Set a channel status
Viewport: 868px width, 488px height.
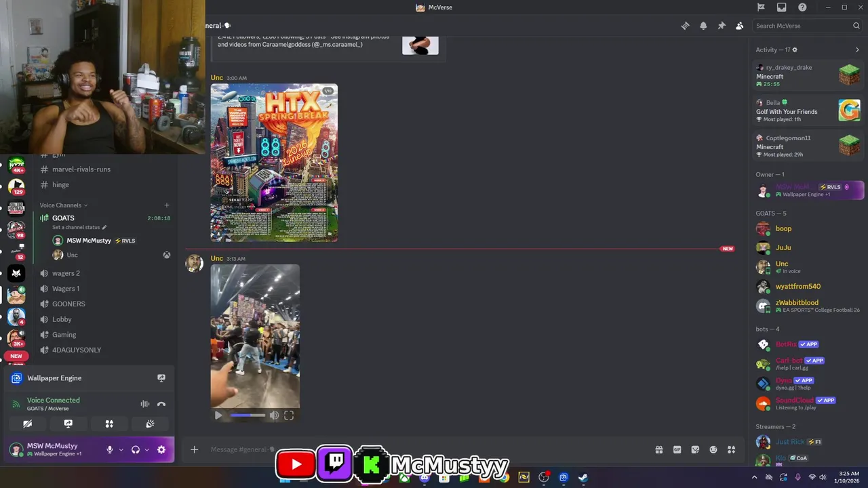pos(79,228)
